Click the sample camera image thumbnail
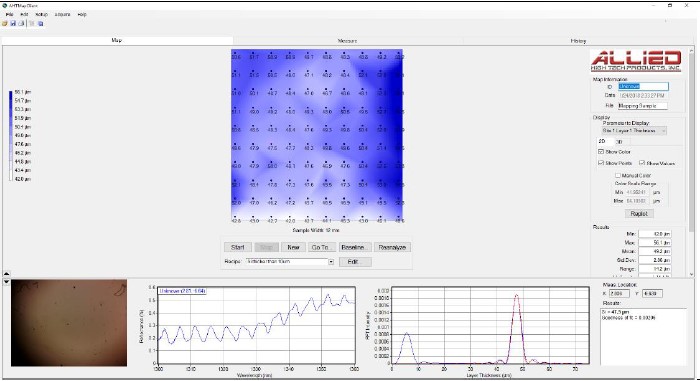700x381 pixels. (69, 323)
